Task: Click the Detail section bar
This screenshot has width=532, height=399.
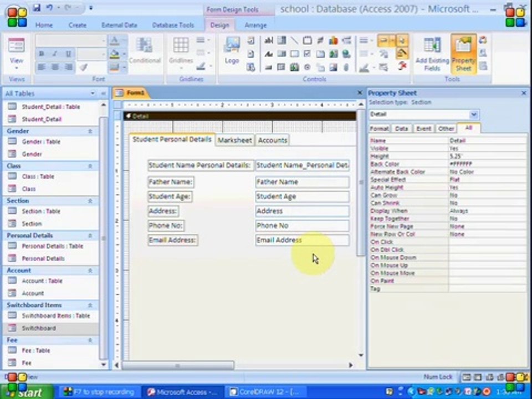Action: 239,116
